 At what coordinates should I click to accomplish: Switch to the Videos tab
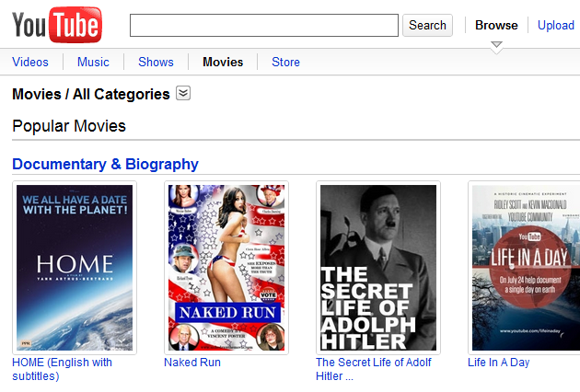[x=30, y=62]
